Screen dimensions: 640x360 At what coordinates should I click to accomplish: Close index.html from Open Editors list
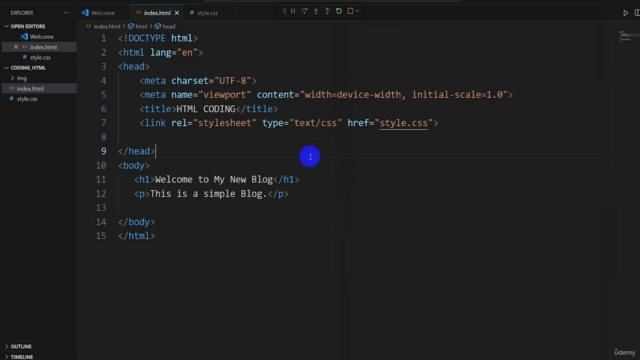16,47
